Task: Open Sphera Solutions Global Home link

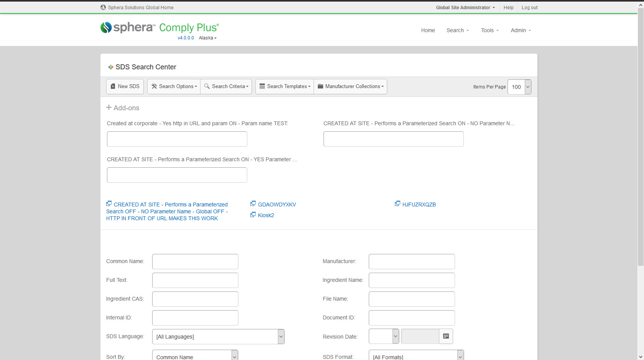Action: coord(141,8)
